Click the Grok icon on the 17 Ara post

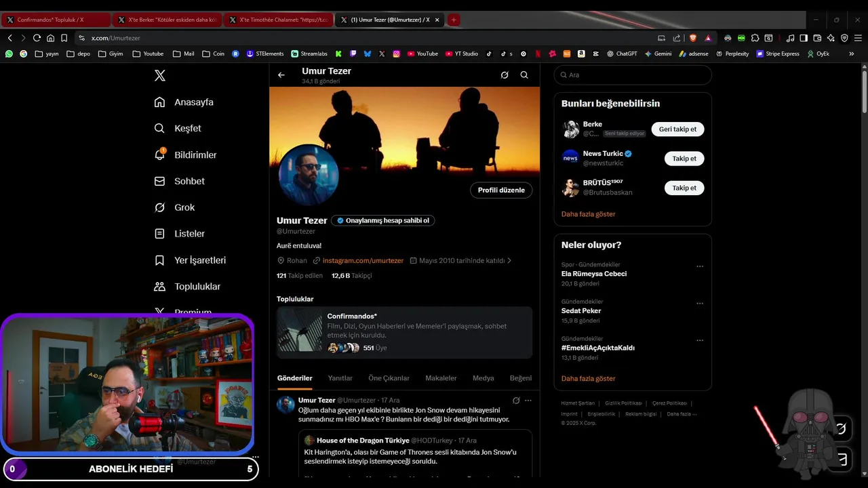tap(516, 401)
